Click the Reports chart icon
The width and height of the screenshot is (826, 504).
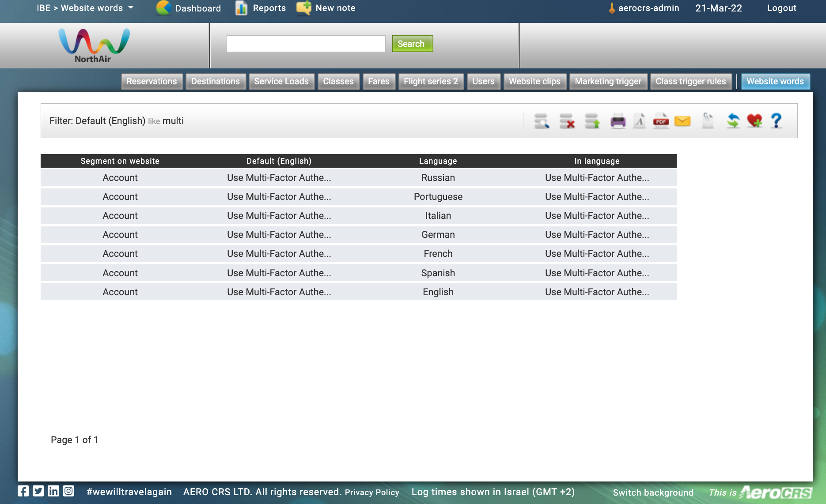tap(241, 8)
